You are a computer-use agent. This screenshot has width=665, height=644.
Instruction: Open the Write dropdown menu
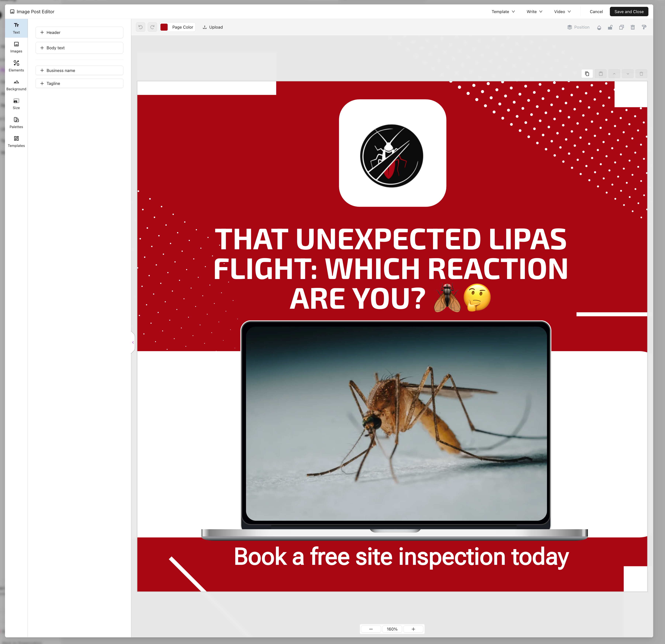click(534, 12)
